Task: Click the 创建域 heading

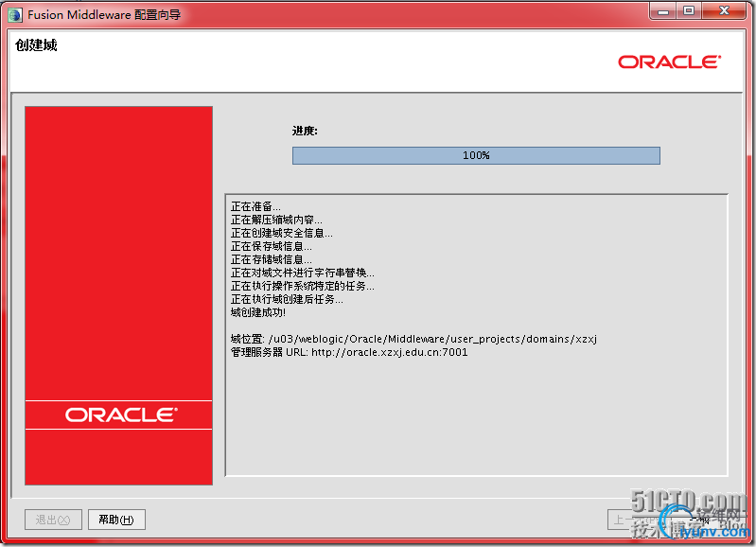Action: pos(36,45)
